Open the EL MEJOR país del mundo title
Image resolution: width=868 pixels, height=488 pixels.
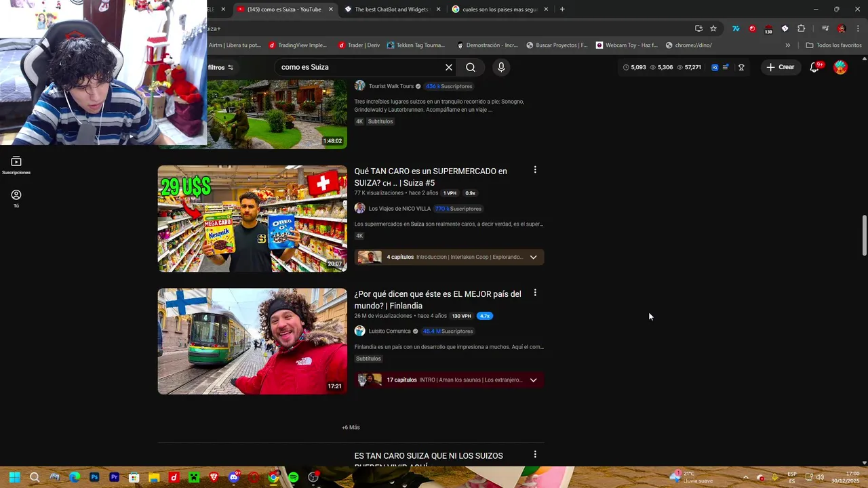pyautogui.click(x=438, y=300)
